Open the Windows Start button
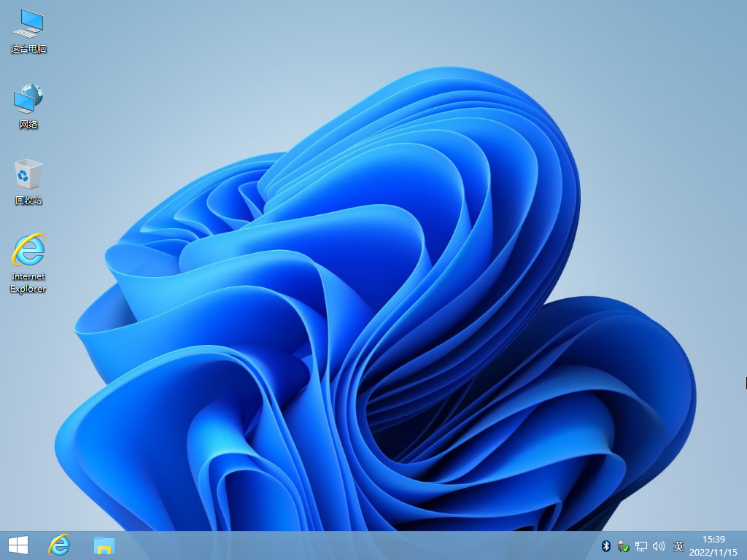This screenshot has width=747, height=560. point(18,545)
